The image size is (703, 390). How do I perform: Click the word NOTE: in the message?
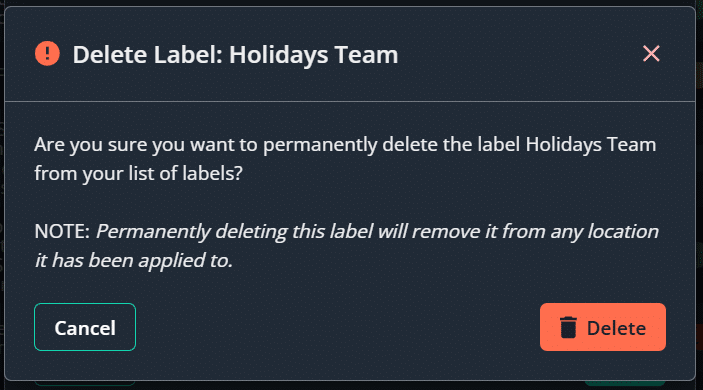click(62, 232)
